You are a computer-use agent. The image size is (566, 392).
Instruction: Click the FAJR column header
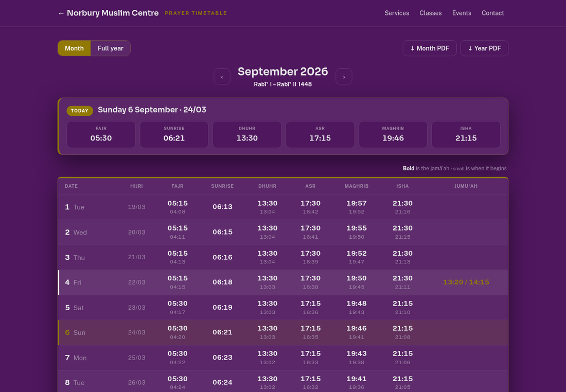pos(177,186)
